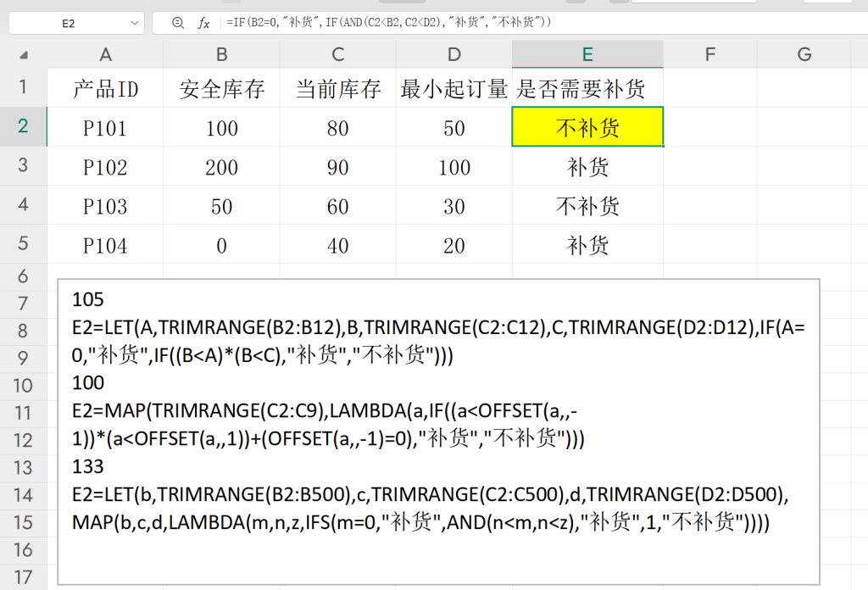This screenshot has width=868, height=590.
Task: Click P101 safety stock cell B2
Action: 221,128
